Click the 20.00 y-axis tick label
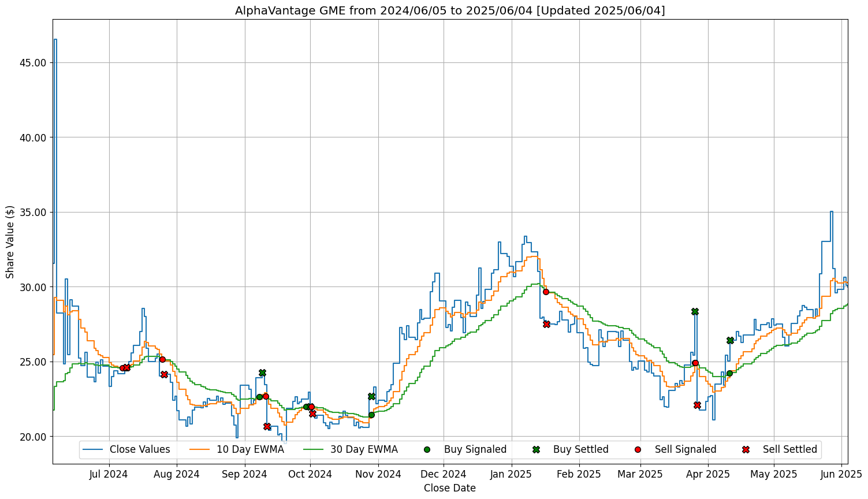 click(33, 437)
